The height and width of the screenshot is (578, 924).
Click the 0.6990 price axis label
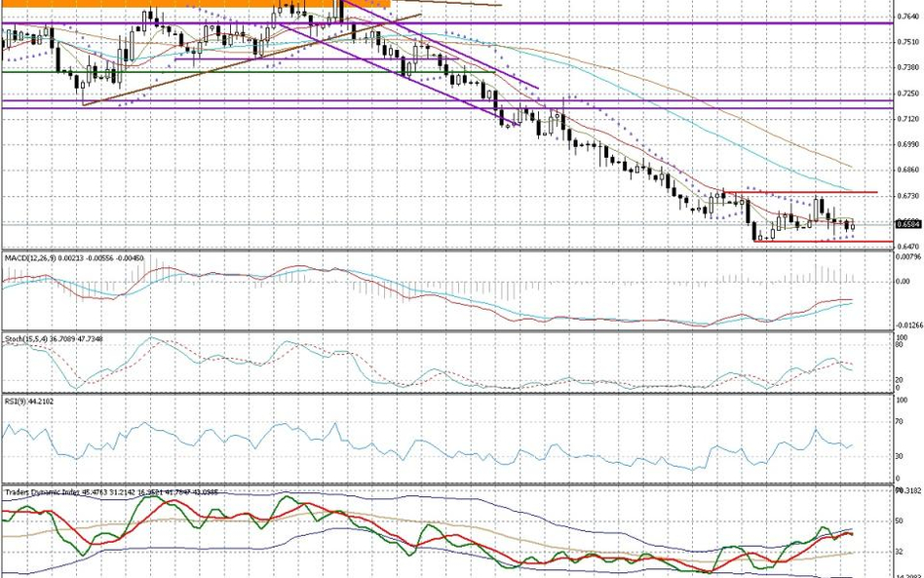[908, 144]
